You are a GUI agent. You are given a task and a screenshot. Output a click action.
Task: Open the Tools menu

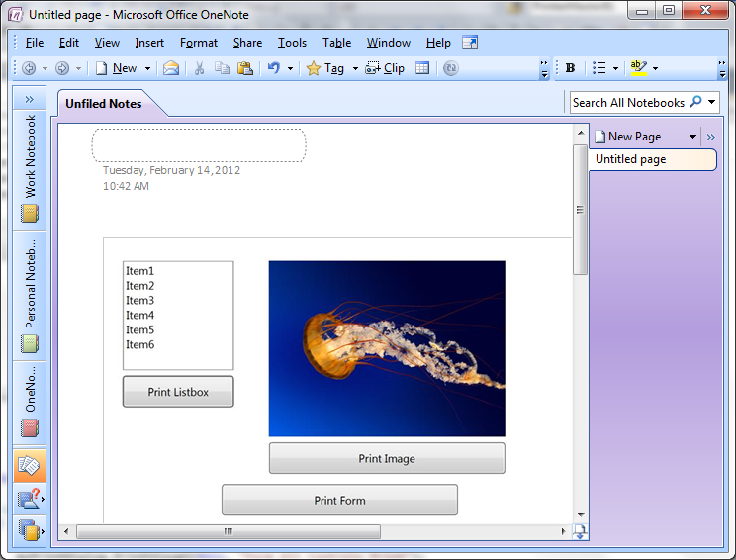(292, 43)
